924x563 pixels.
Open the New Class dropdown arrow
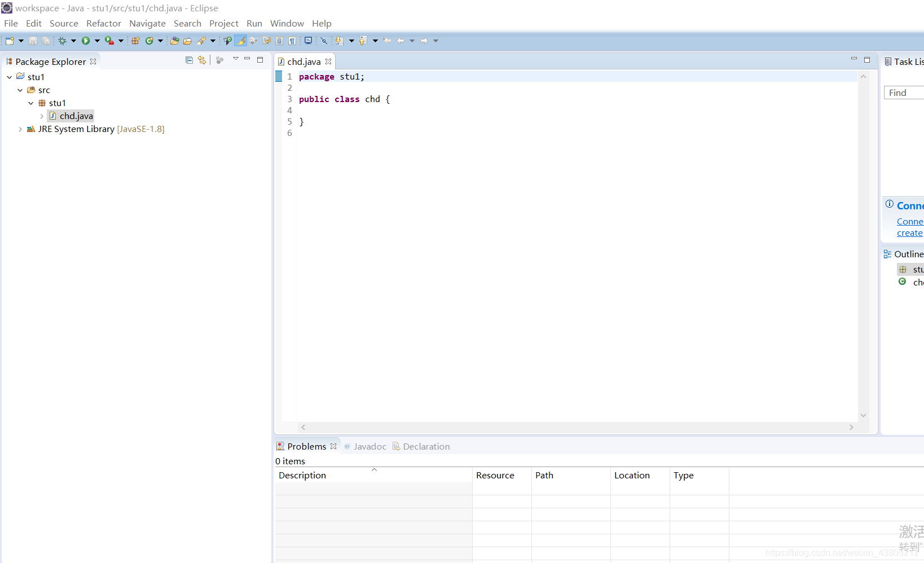click(160, 41)
